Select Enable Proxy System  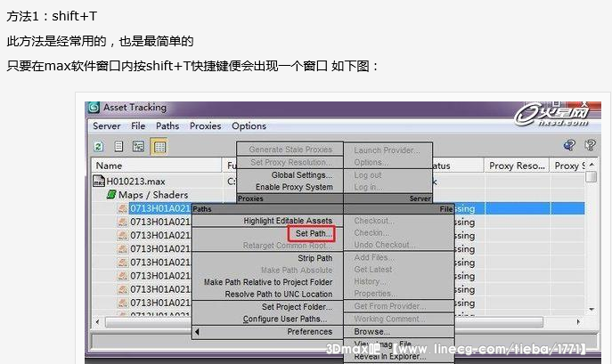(x=294, y=187)
